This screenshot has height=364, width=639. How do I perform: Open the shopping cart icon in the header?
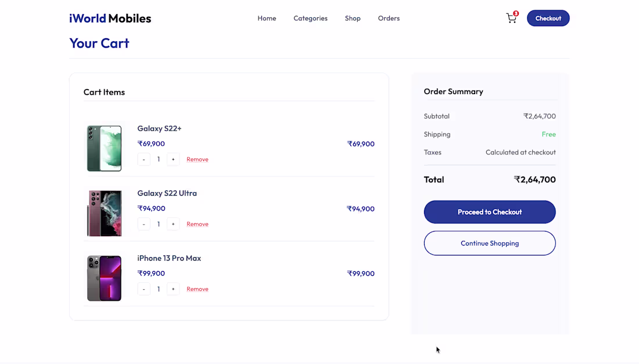coord(511,18)
